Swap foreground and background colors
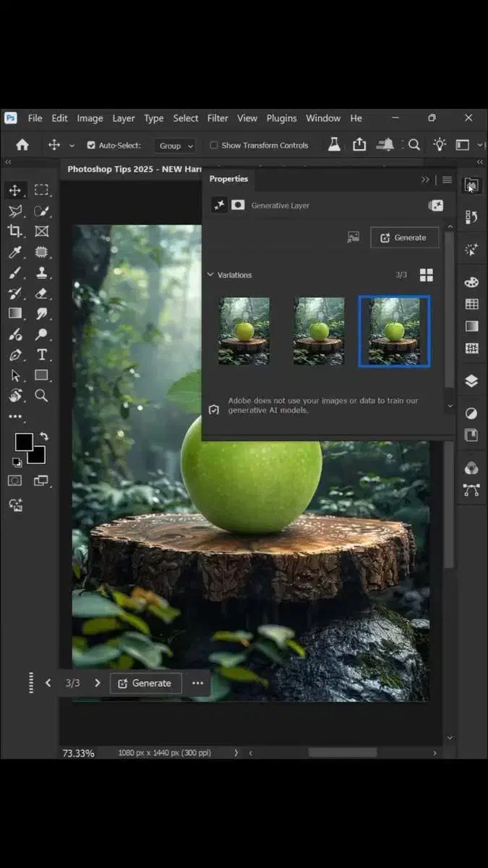The image size is (488, 868). pyautogui.click(x=43, y=436)
